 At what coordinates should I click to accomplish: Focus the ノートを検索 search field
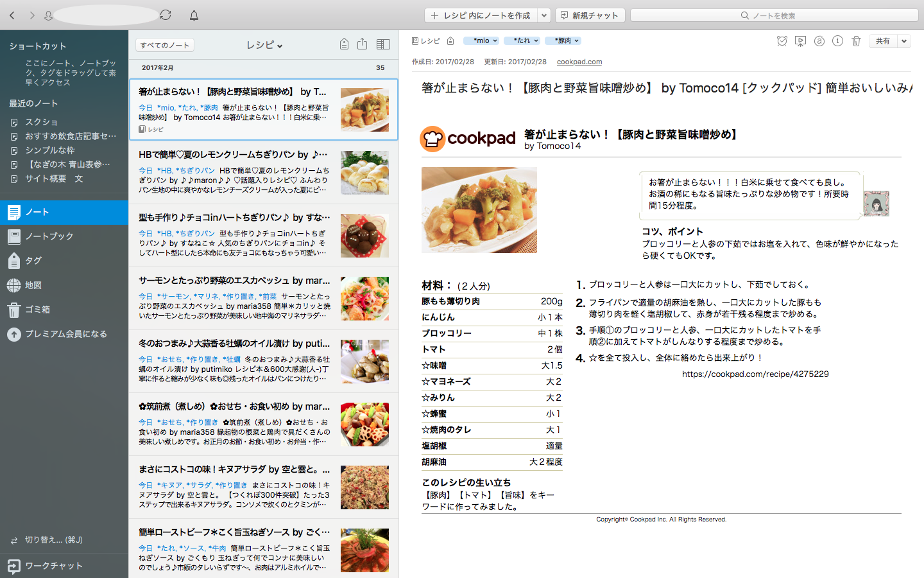774,15
